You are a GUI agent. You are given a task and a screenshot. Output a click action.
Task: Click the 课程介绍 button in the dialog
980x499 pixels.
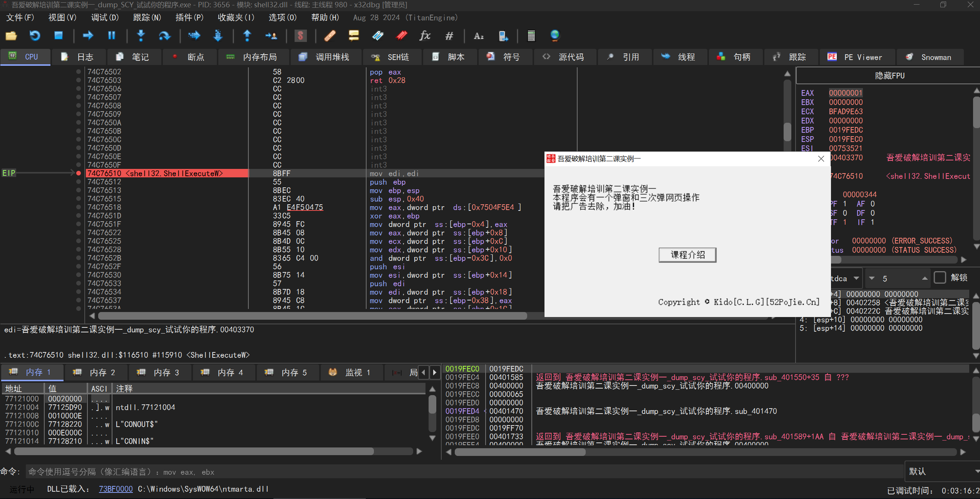pyautogui.click(x=688, y=255)
